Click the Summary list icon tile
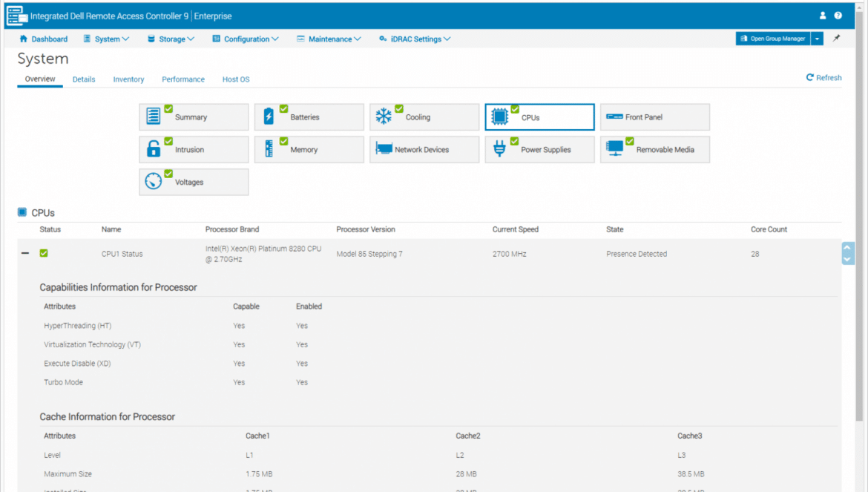Viewport: 868px width, 492px height. pos(154,117)
